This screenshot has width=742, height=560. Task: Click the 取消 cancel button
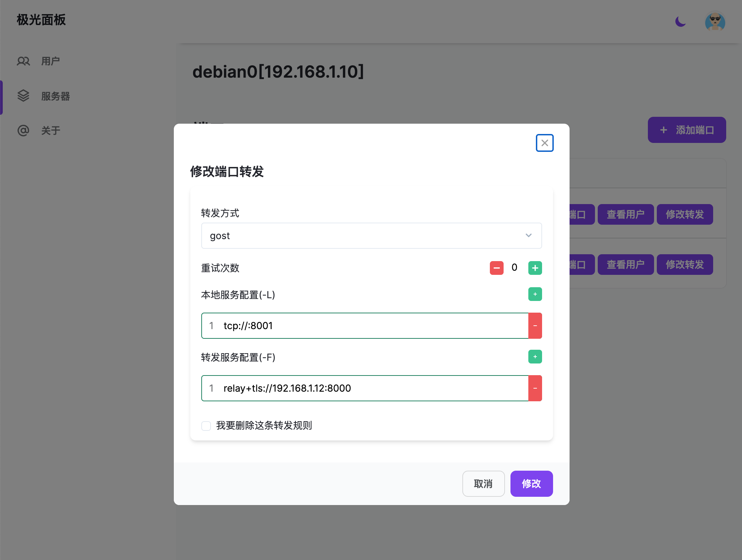tap(483, 484)
